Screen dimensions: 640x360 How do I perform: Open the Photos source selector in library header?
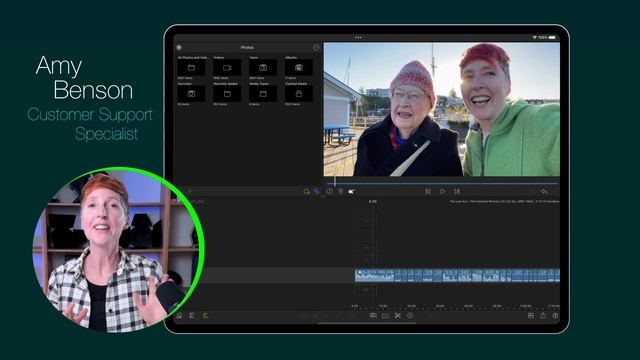tap(247, 48)
